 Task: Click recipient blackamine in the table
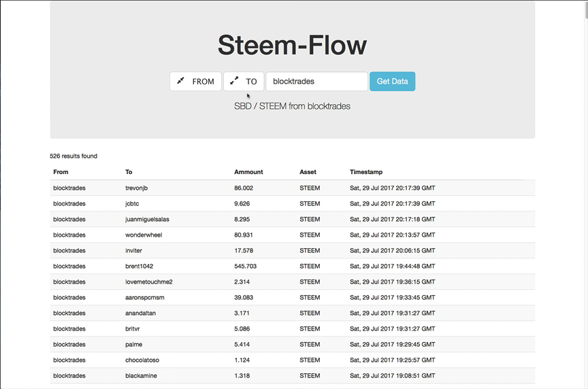[x=141, y=375]
